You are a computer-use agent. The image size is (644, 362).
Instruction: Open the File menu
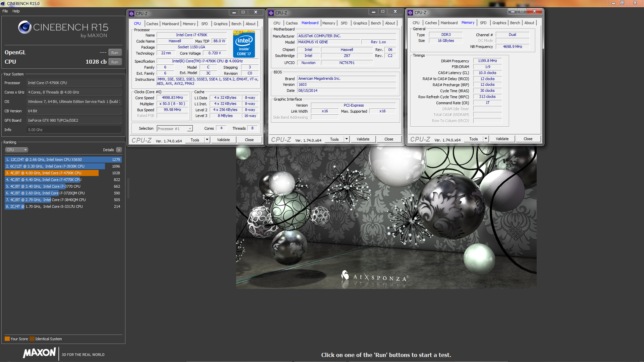pos(5,11)
